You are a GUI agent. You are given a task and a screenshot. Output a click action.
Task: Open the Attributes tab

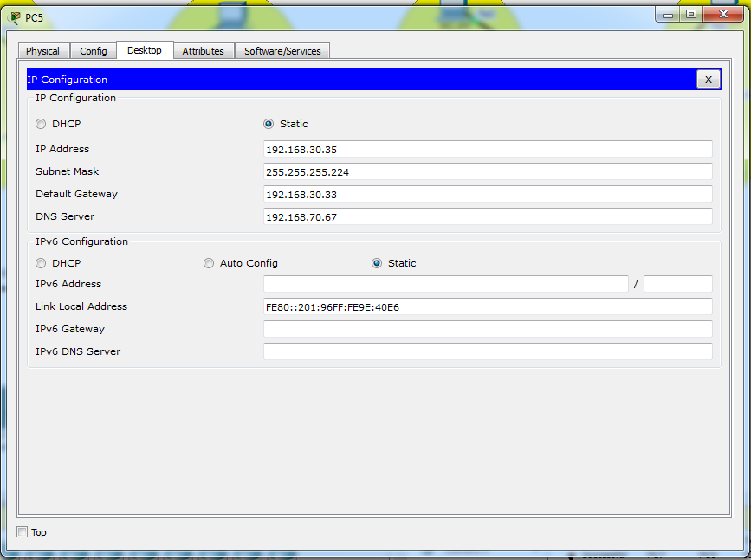(203, 50)
